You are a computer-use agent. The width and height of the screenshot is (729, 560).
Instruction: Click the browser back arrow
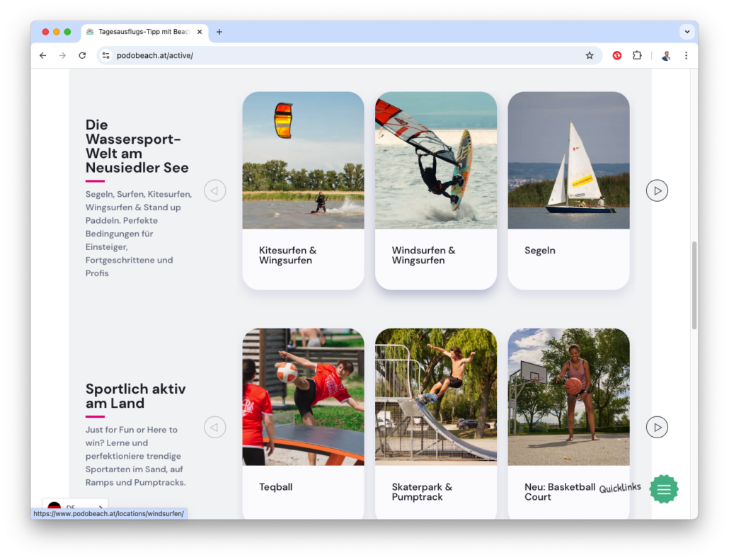(42, 55)
